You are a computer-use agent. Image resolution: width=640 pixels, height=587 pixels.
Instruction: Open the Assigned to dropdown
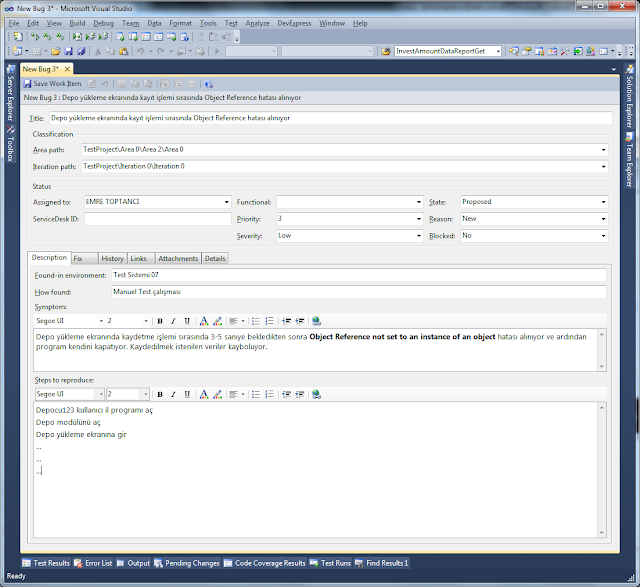(x=227, y=202)
